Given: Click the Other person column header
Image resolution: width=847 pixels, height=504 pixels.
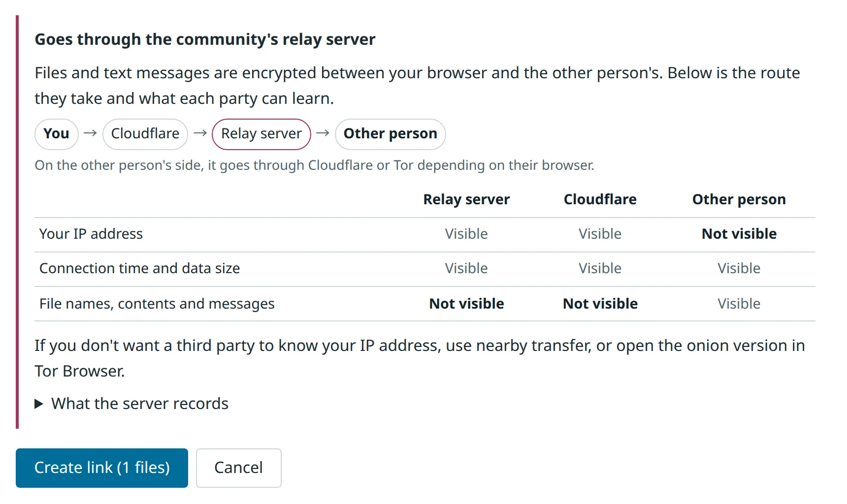Looking at the screenshot, I should pos(739,199).
